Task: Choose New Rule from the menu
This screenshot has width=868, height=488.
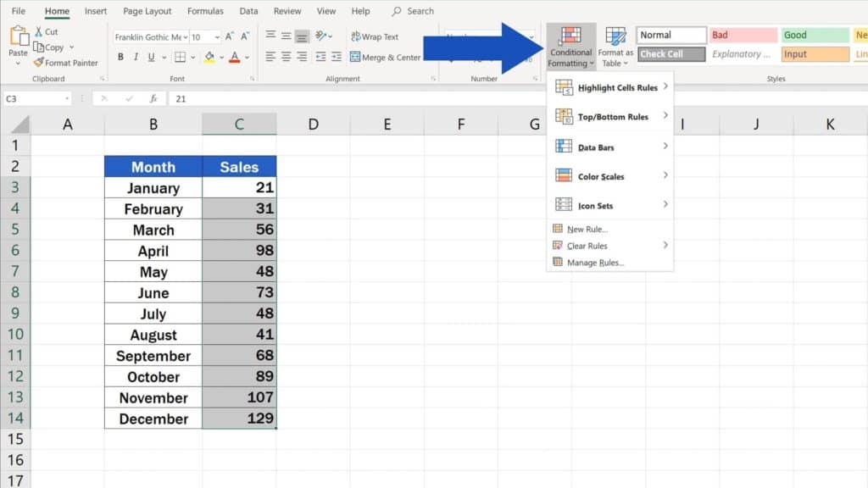Action: [587, 230]
